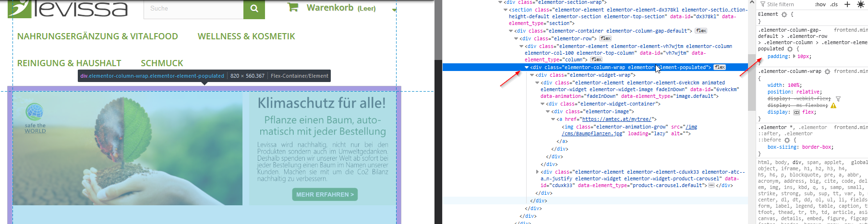The image size is (868, 224).
Task: Click the warning triangle next to -ms-flexbox
Action: [x=833, y=106]
